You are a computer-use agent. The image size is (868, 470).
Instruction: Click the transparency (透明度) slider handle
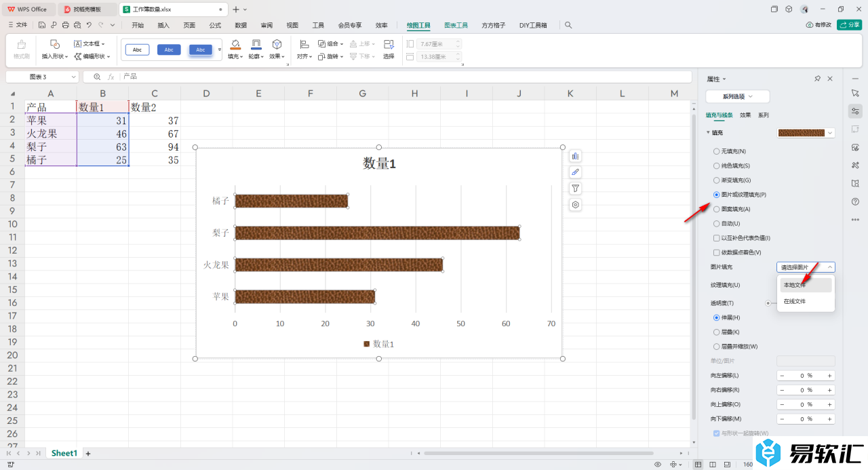click(768, 303)
